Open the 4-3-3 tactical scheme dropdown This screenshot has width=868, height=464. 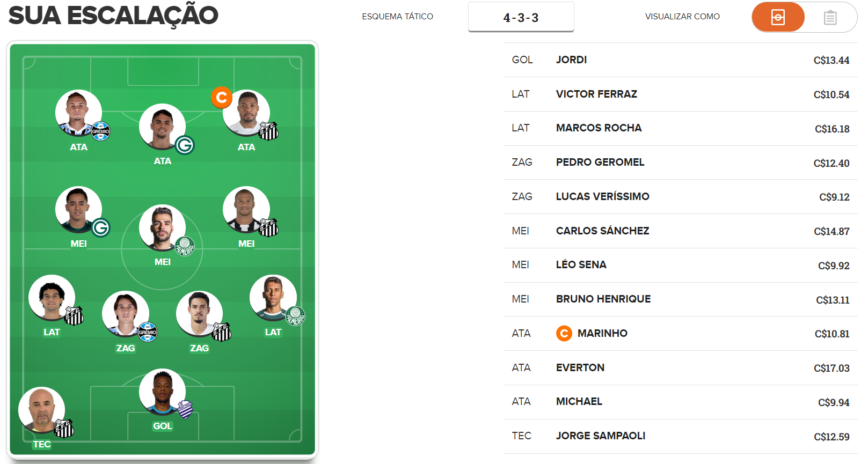(521, 17)
